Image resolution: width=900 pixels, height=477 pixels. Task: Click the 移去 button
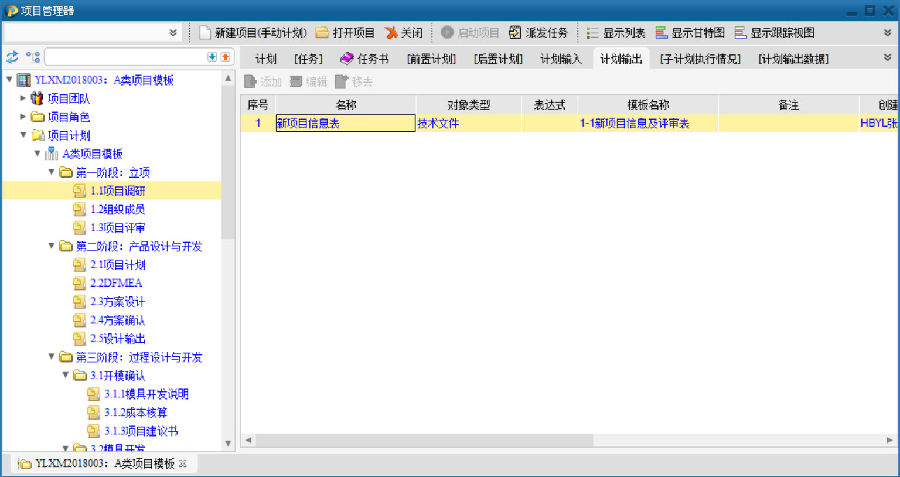tap(354, 82)
